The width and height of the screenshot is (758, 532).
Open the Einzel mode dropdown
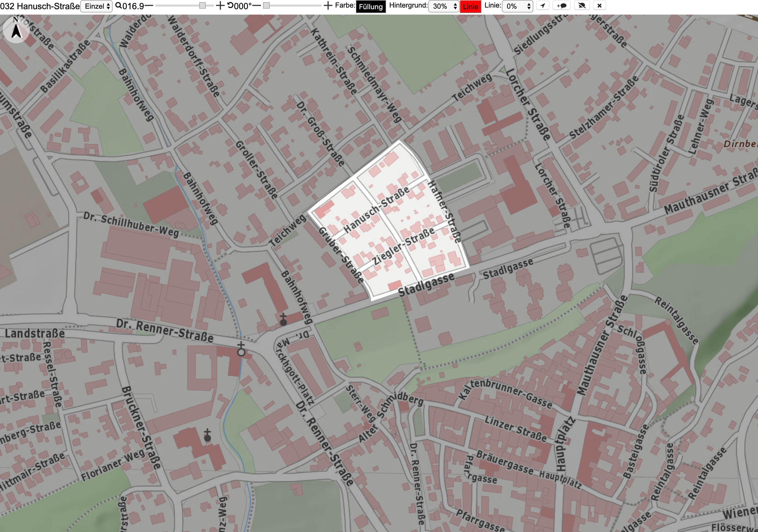(96, 6)
